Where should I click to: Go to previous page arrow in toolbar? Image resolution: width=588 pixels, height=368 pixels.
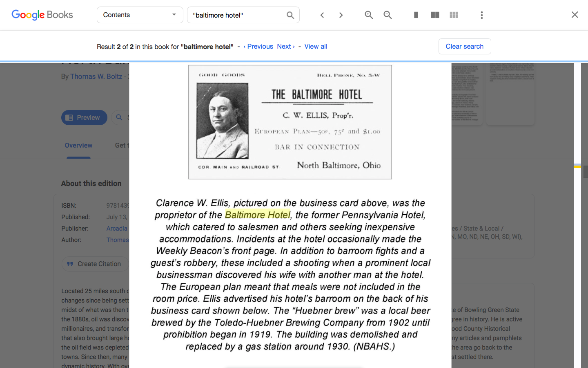coord(322,15)
